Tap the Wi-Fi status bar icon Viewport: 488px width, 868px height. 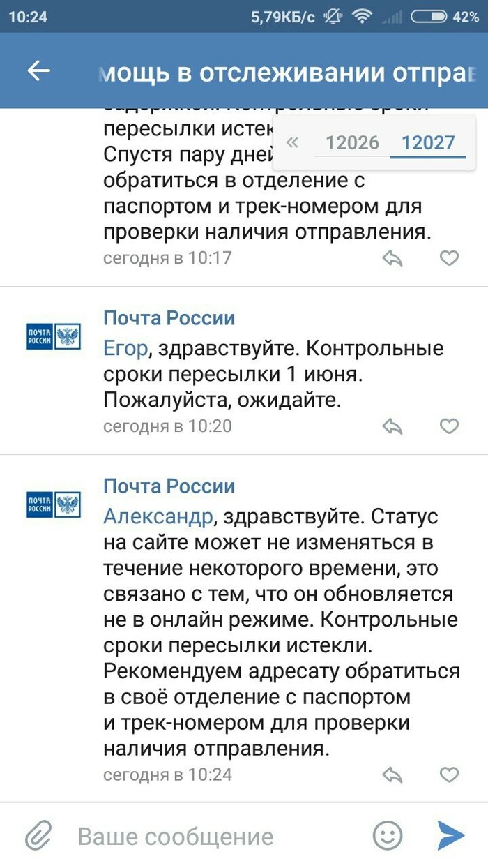pos(361,17)
